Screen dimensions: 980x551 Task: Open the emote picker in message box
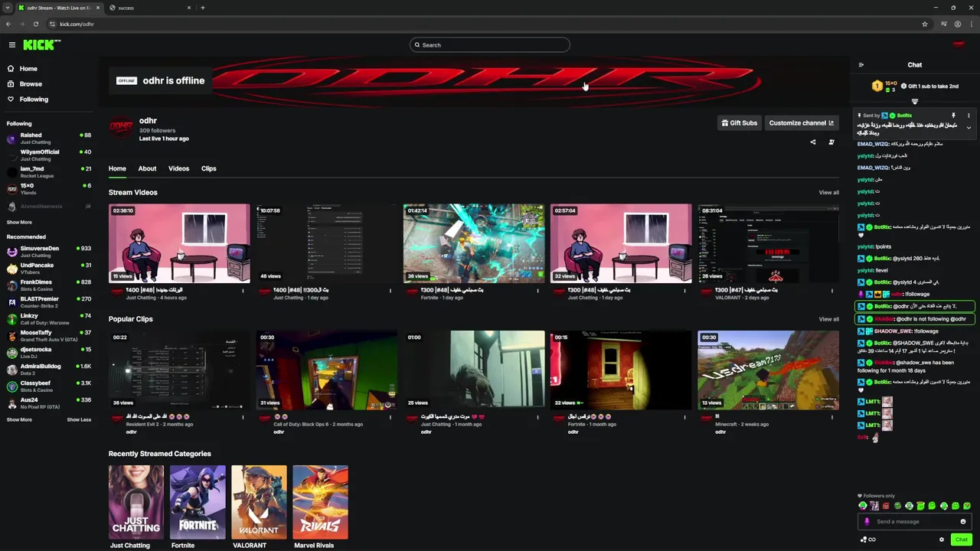pyautogui.click(x=963, y=522)
